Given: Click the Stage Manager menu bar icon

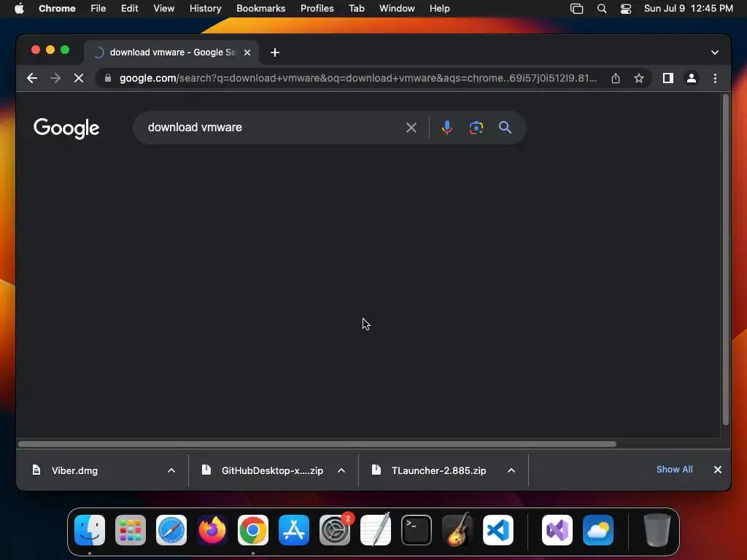Looking at the screenshot, I should pyautogui.click(x=576, y=9).
